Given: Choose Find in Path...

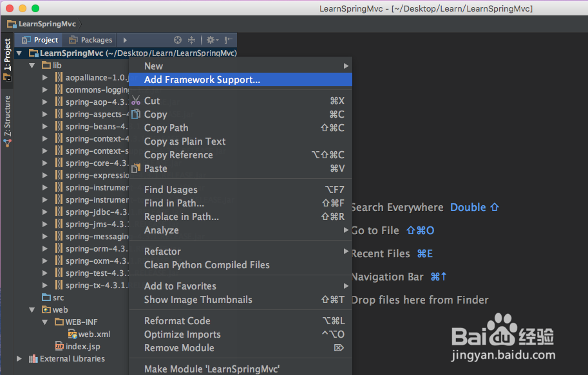Looking at the screenshot, I should click(240, 203).
